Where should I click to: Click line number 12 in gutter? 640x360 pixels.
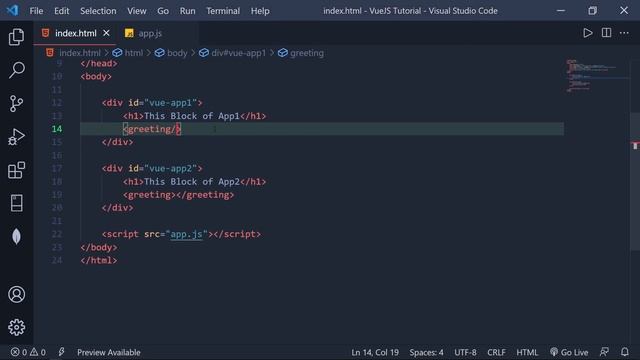[57, 103]
